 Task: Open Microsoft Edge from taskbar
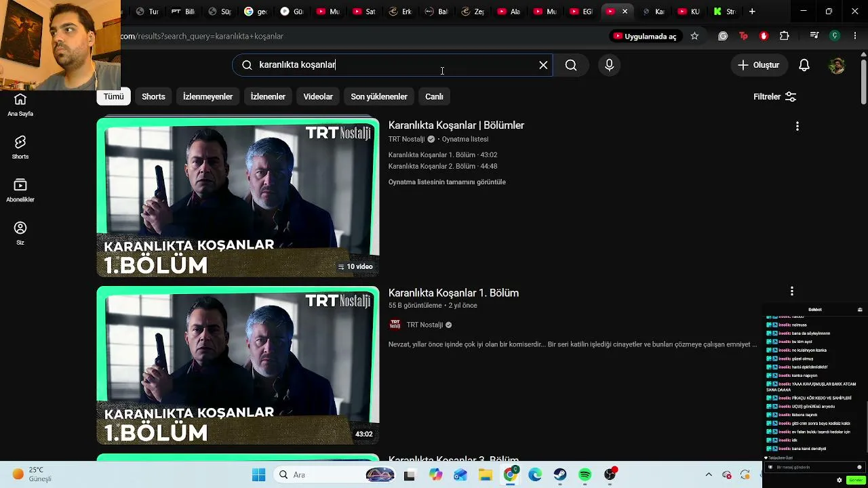click(535, 475)
